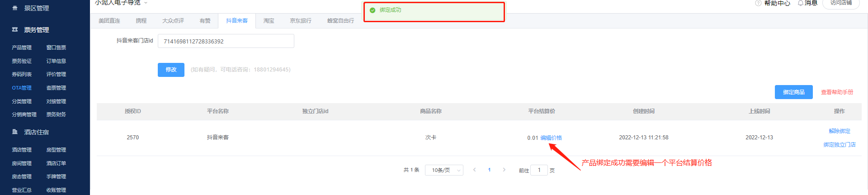Click the 票务管理 ticket icon in sidebar
The width and height of the screenshot is (868, 195).
point(15,30)
